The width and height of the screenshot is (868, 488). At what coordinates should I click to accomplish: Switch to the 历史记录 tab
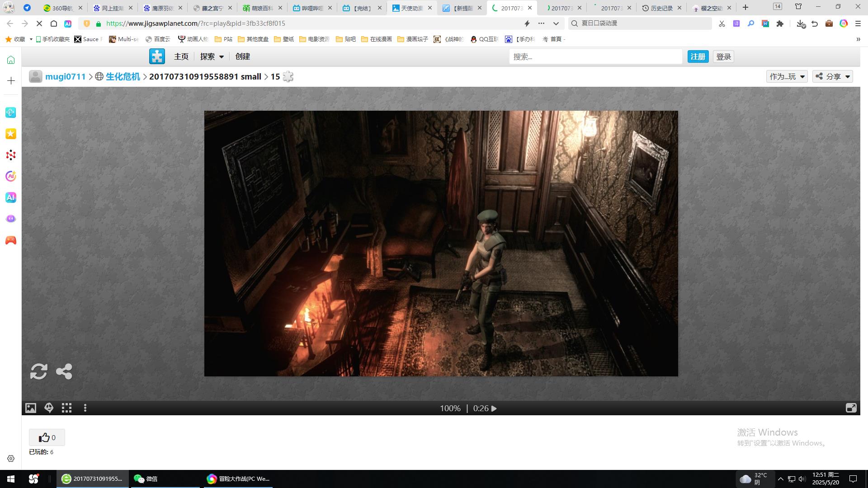pos(661,8)
